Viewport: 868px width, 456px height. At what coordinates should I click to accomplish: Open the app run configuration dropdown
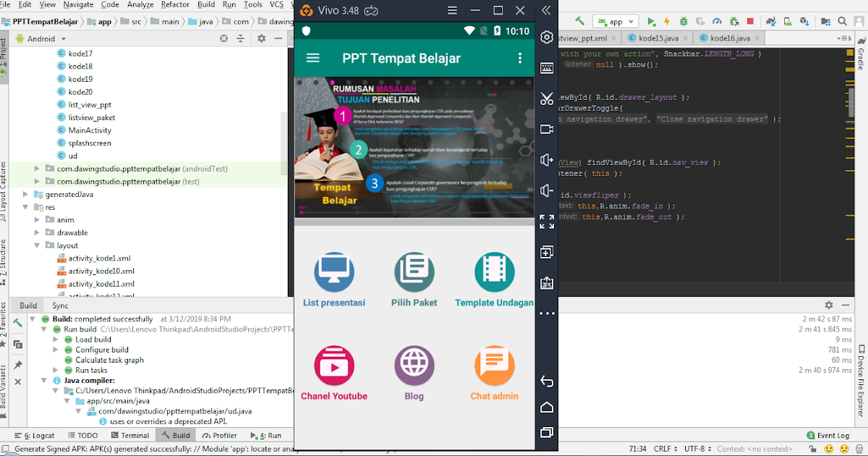[631, 22]
